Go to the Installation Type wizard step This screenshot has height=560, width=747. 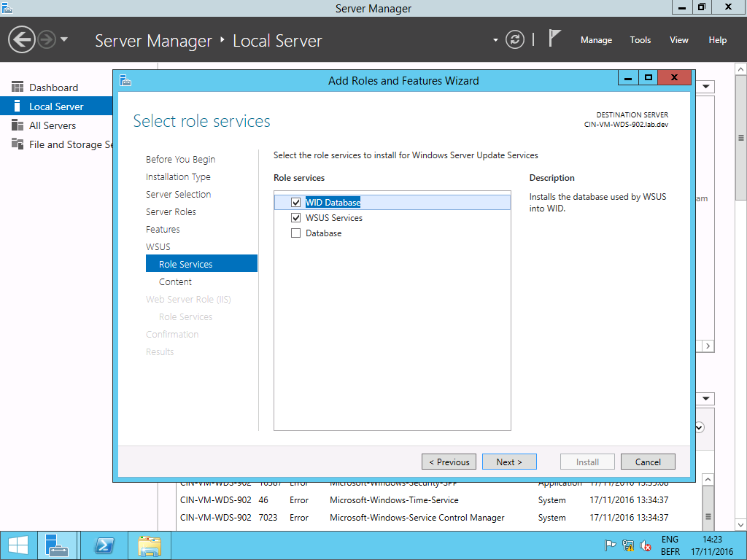coord(178,176)
